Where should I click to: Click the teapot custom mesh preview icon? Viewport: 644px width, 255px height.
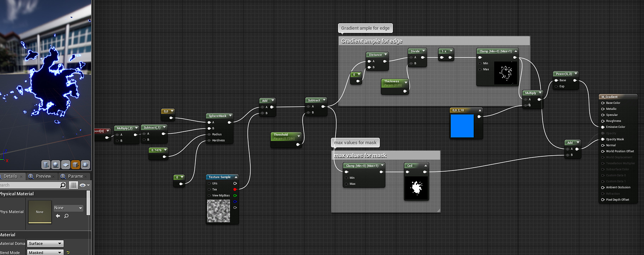pos(85,164)
